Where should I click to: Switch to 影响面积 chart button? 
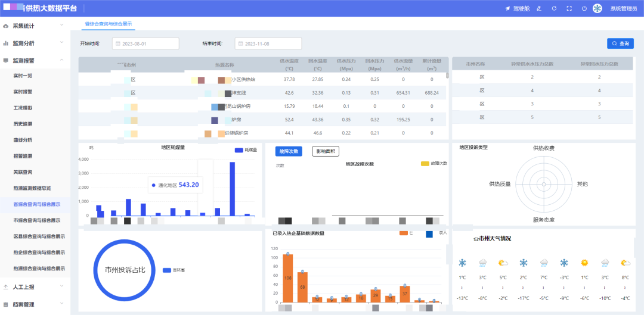tap(326, 151)
